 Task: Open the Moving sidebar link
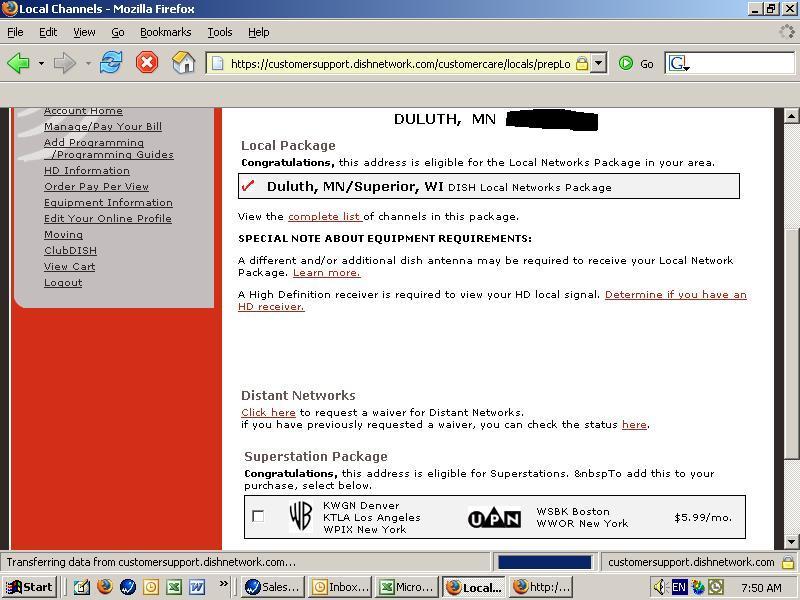63,235
